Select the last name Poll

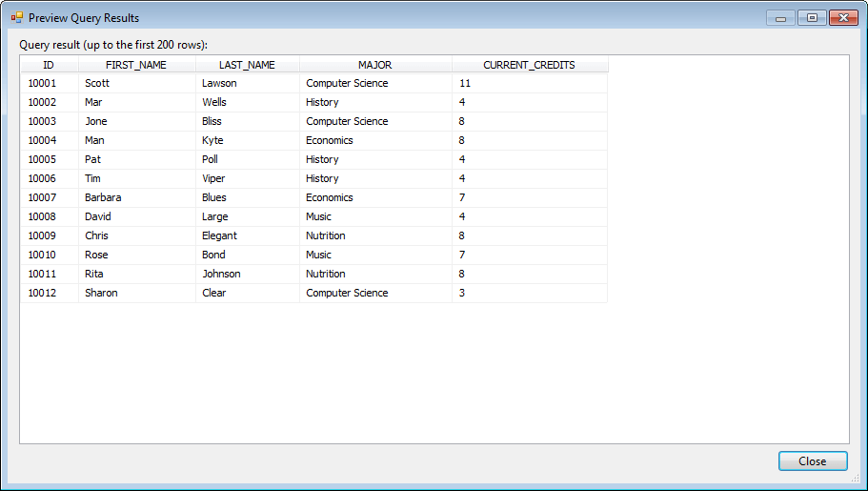(248, 159)
